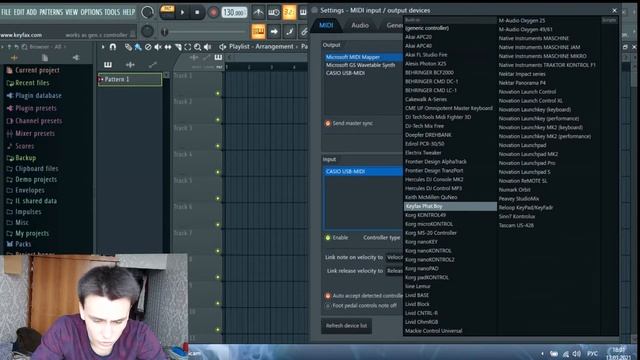This screenshot has height=360, width=640.
Task: Expand Plugin database folder
Action: click(x=34, y=96)
